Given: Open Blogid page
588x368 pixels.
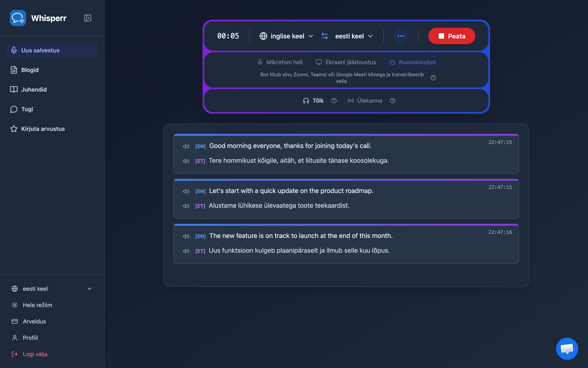Looking at the screenshot, I should point(52,70).
